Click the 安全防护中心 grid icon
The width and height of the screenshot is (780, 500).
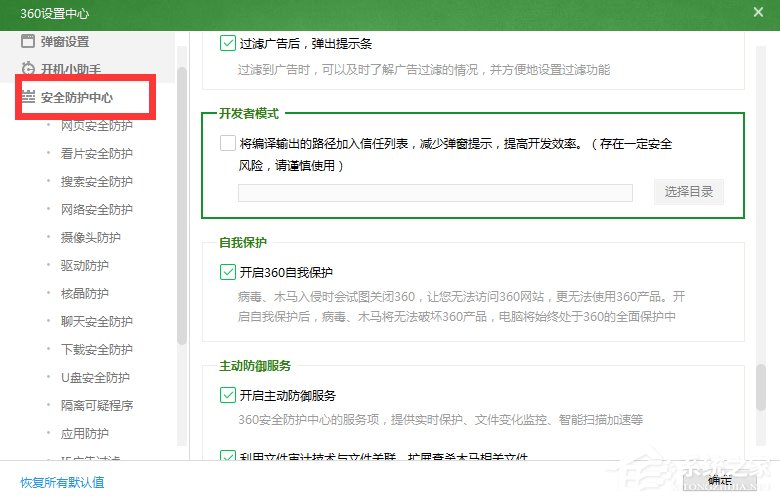[28, 98]
